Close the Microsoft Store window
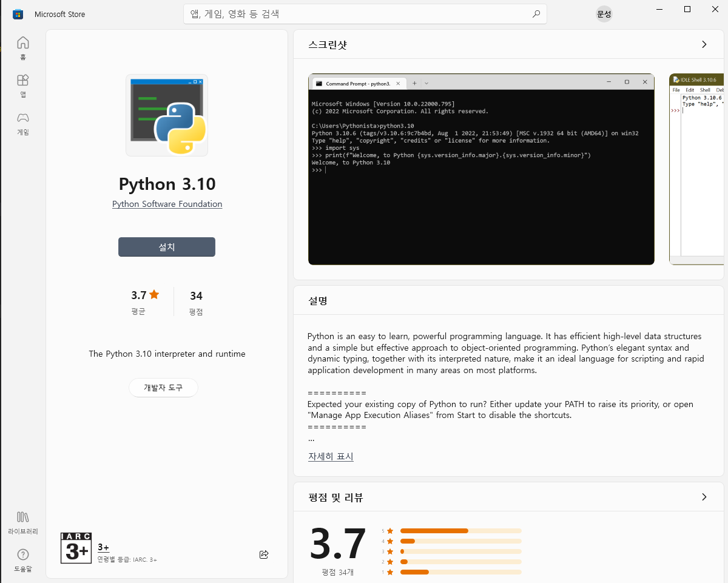 click(x=714, y=9)
